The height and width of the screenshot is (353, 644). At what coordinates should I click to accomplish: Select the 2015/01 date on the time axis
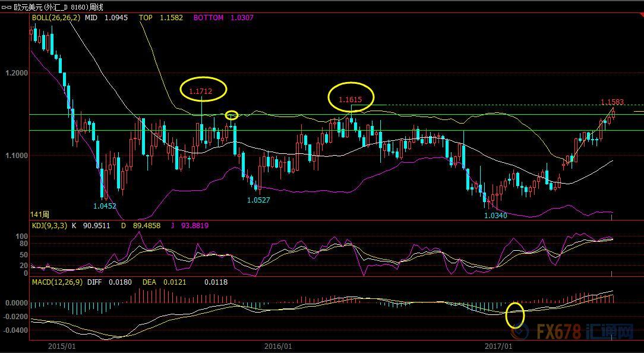pos(61,346)
